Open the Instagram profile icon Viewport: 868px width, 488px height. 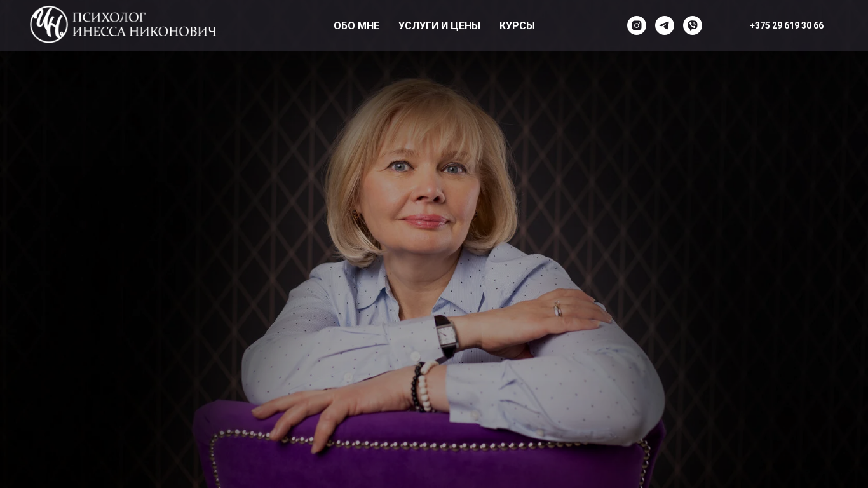click(637, 25)
